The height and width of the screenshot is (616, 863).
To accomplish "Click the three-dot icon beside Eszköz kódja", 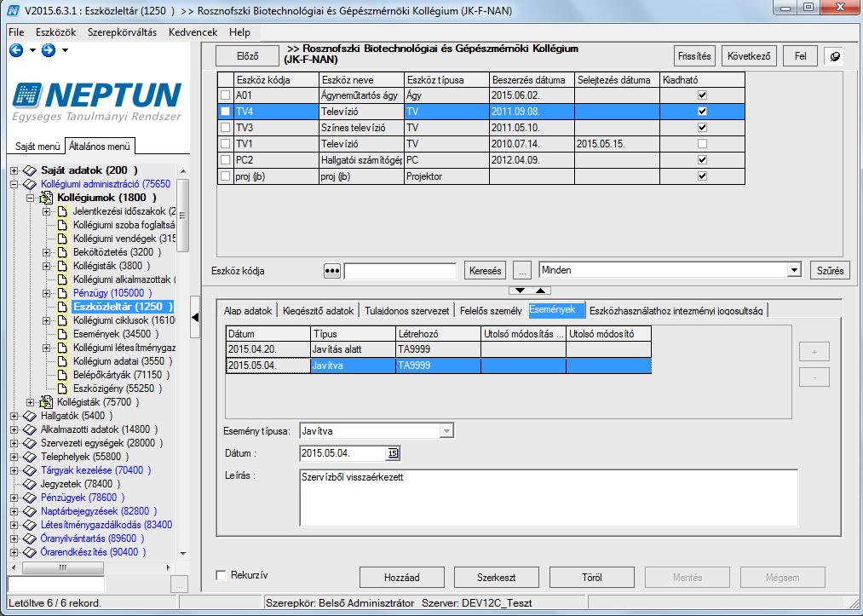I will click(332, 271).
